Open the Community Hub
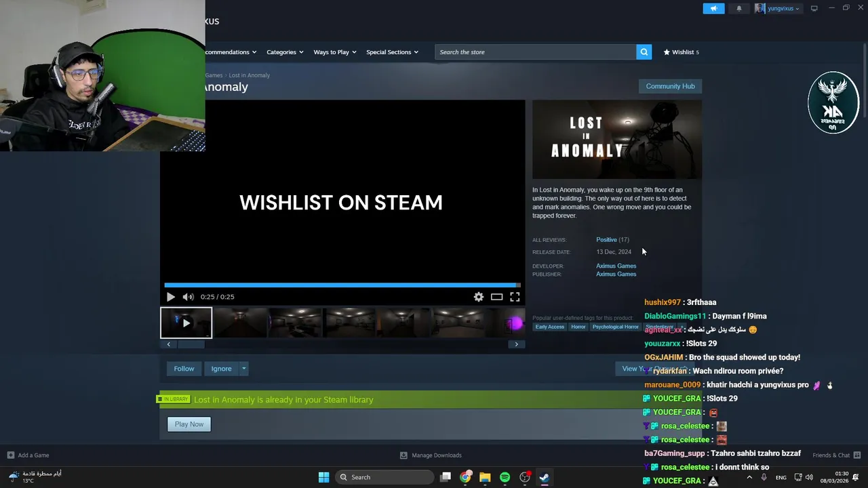Image resolution: width=868 pixels, height=488 pixels. click(670, 86)
